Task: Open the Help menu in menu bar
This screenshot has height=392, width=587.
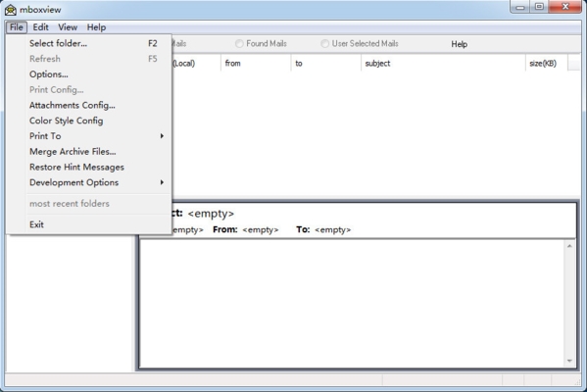Action: coord(96,27)
